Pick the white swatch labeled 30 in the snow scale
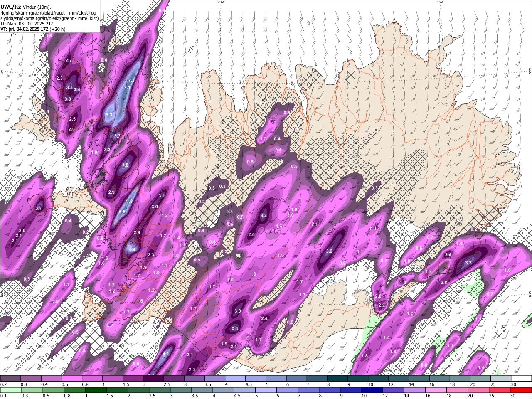 click(521, 379)
